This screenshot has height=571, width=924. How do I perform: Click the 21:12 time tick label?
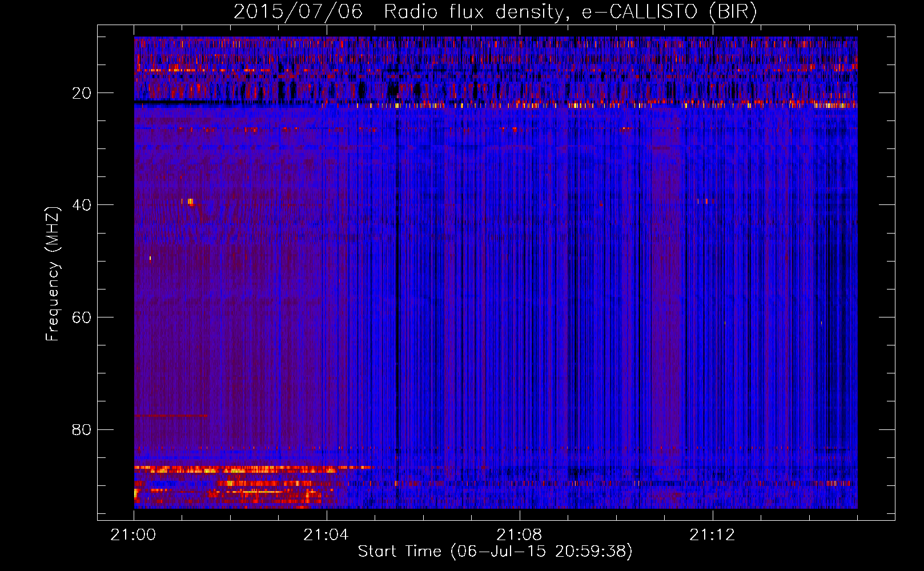712,535
